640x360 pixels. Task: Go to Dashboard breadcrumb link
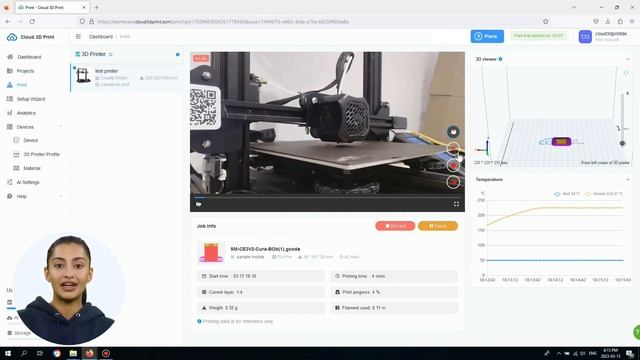coord(101,36)
